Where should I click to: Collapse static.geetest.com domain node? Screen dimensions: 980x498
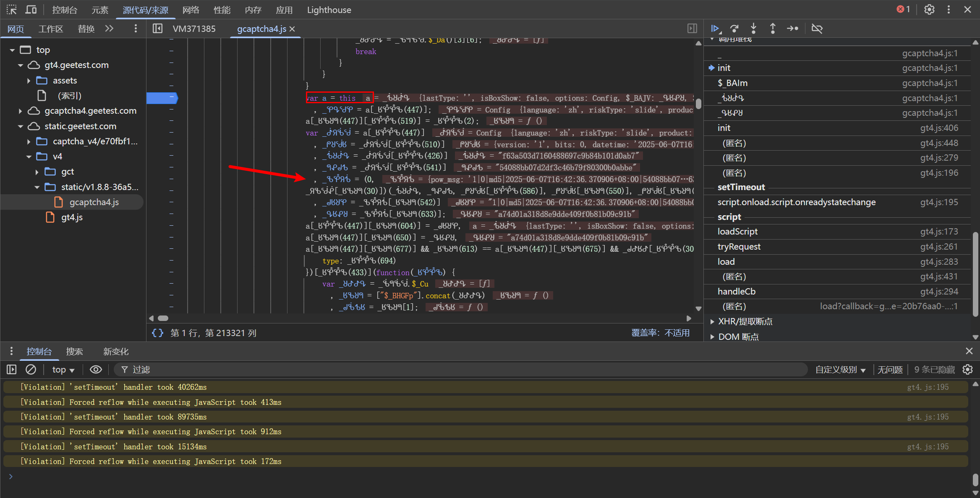(x=20, y=126)
